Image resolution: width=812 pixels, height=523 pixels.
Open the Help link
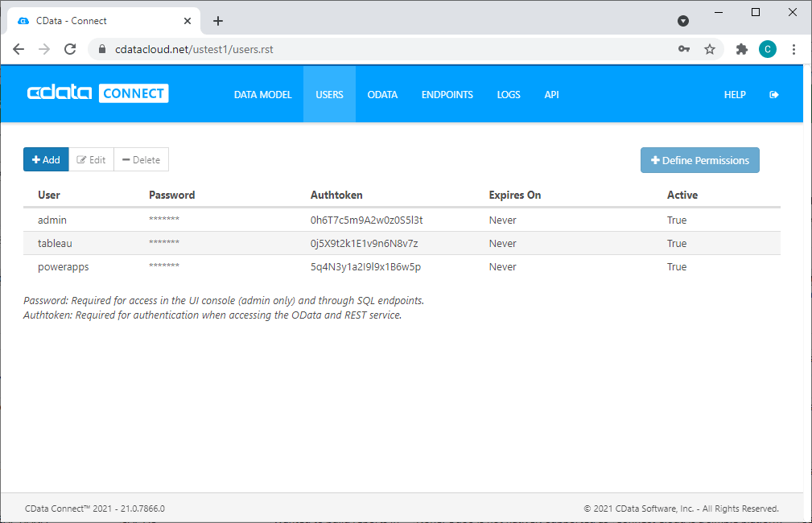pyautogui.click(x=735, y=94)
